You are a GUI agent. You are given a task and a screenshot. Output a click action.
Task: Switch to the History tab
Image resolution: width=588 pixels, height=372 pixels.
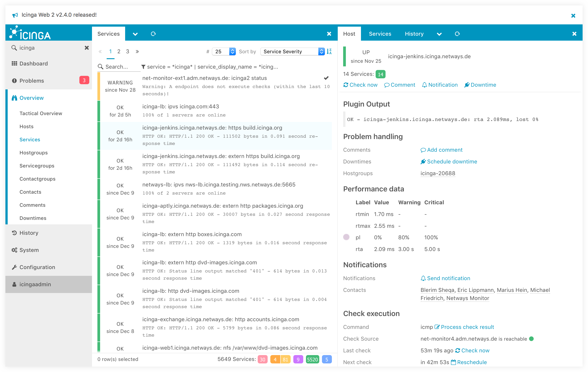[x=413, y=34]
